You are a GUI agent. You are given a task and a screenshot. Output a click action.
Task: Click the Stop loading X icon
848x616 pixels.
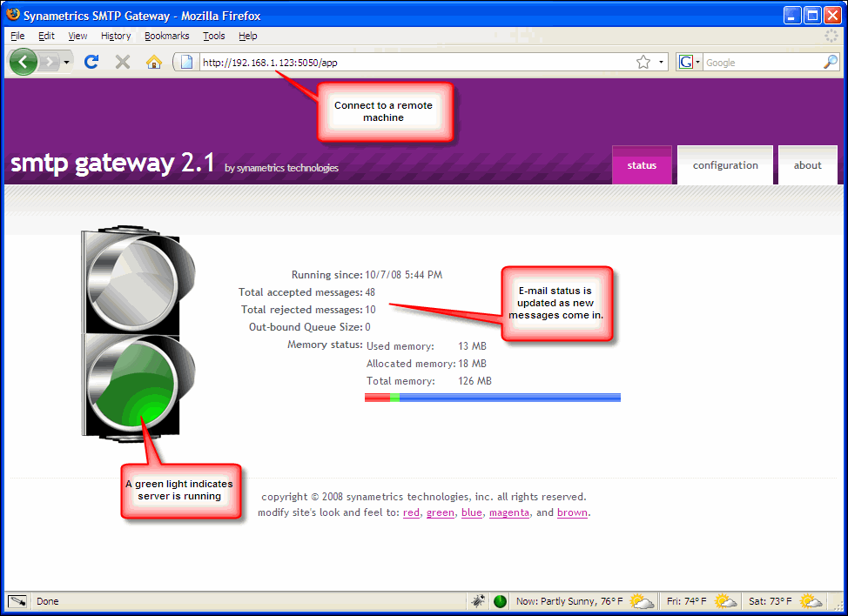pyautogui.click(x=123, y=62)
